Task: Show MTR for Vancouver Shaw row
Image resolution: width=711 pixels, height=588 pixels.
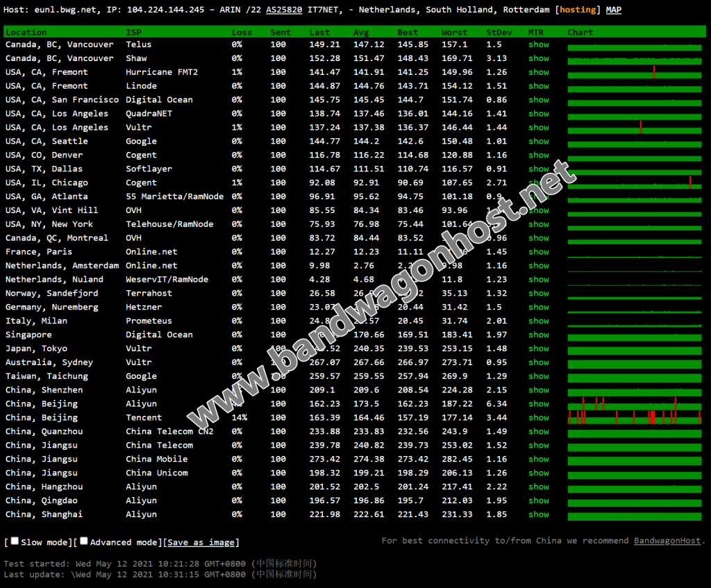Action: [539, 58]
